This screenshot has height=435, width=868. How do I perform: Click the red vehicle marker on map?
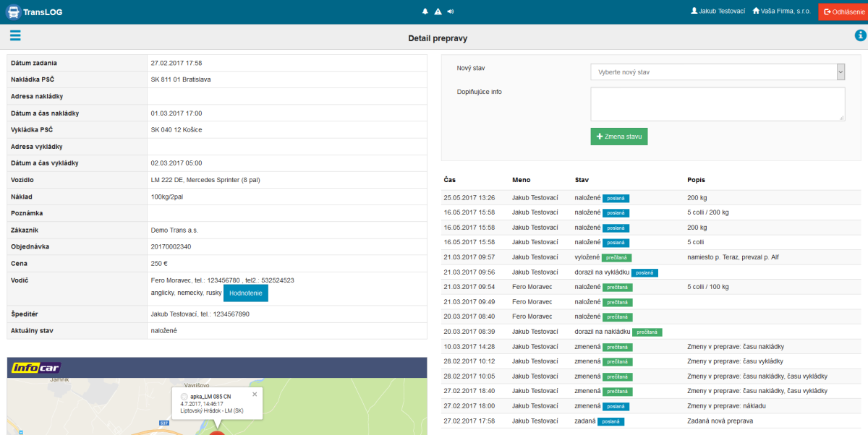pos(216,431)
